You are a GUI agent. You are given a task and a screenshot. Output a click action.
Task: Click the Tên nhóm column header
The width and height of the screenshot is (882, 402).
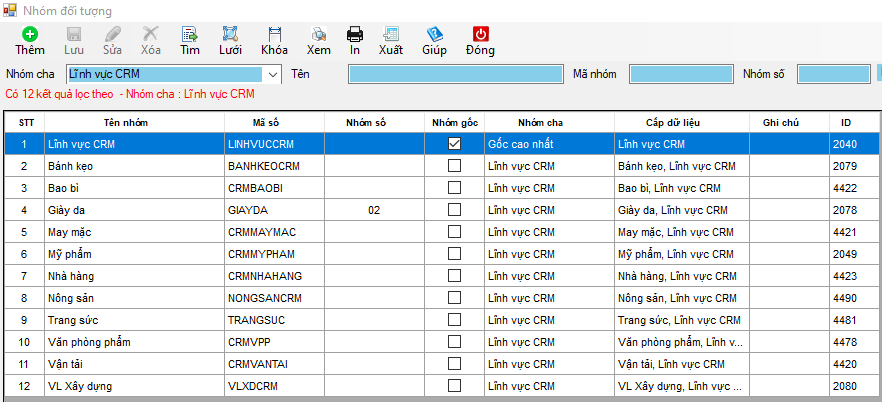(132, 122)
